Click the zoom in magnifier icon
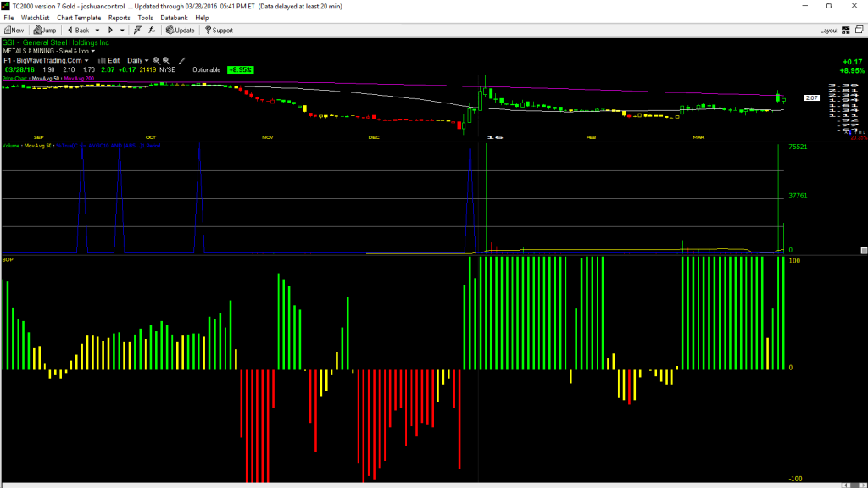 (157, 61)
